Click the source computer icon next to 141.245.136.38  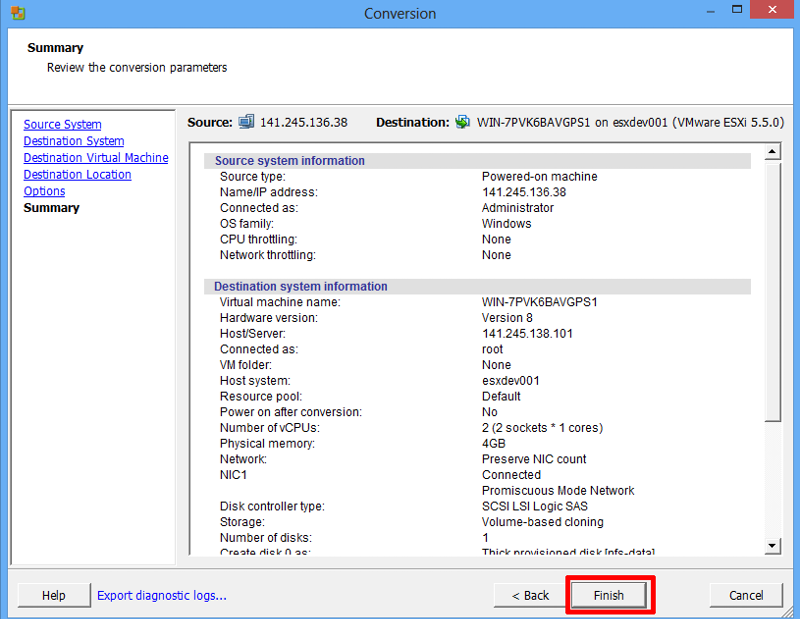(x=246, y=122)
